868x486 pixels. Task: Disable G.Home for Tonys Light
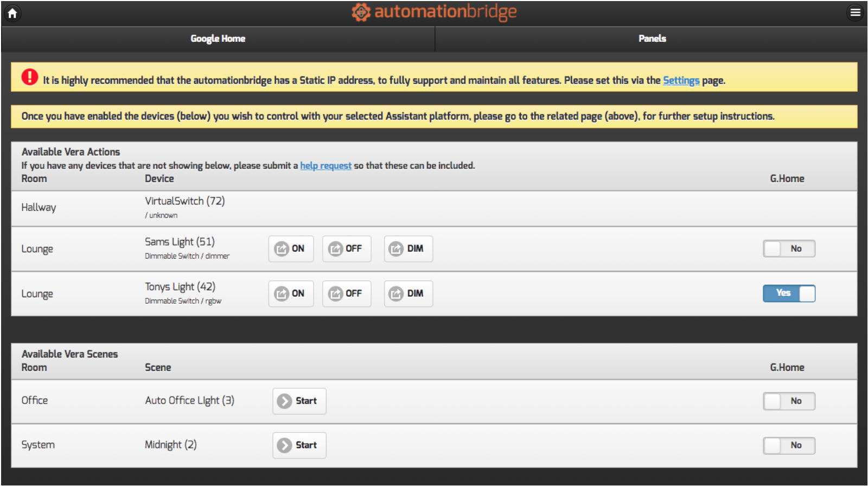click(789, 293)
